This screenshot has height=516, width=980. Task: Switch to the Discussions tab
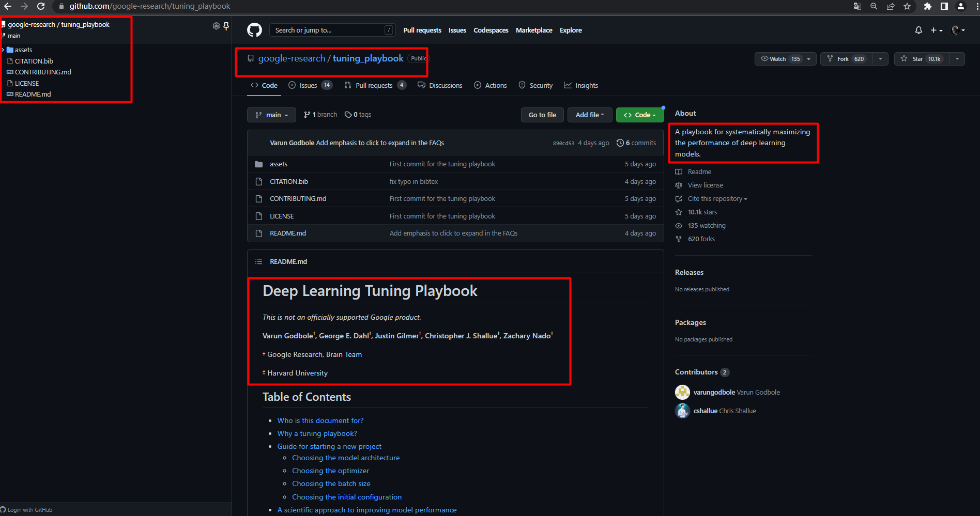pyautogui.click(x=440, y=85)
